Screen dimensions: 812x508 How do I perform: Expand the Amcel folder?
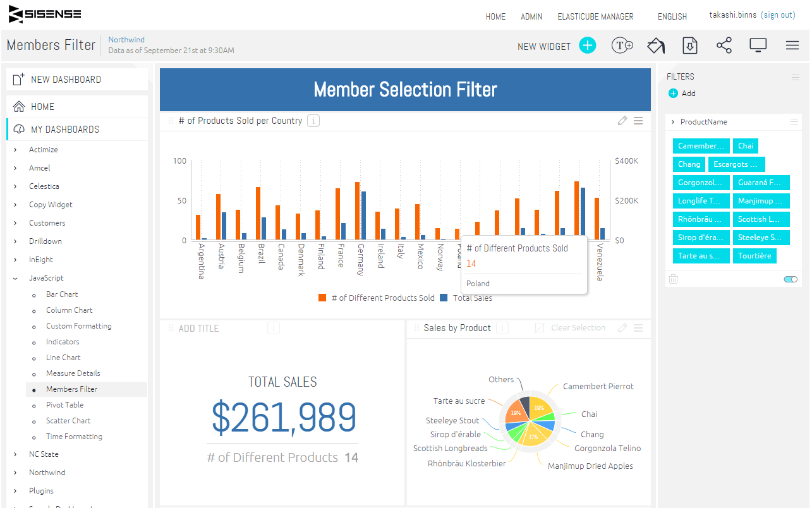[15, 168]
